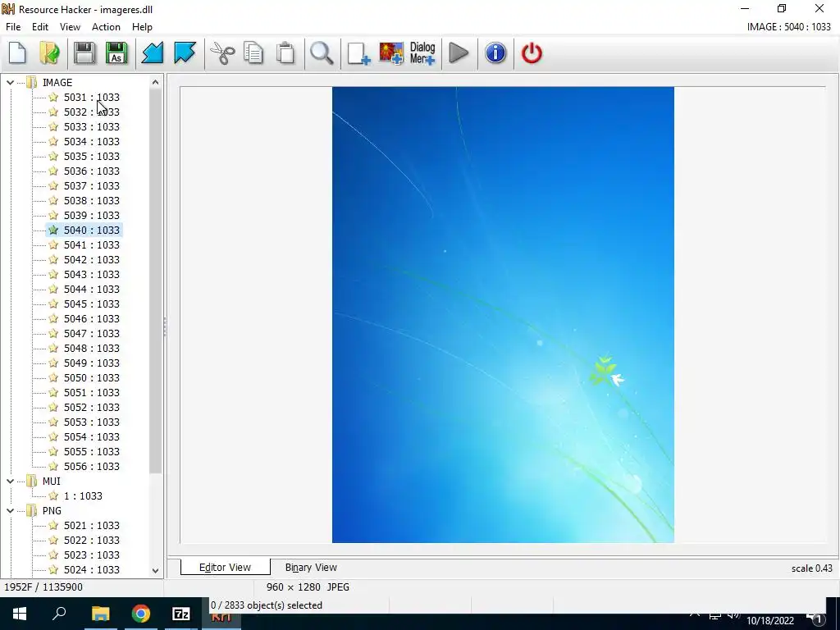
Task: Click the taskbar date 10/18/2022
Action: [x=770, y=621]
